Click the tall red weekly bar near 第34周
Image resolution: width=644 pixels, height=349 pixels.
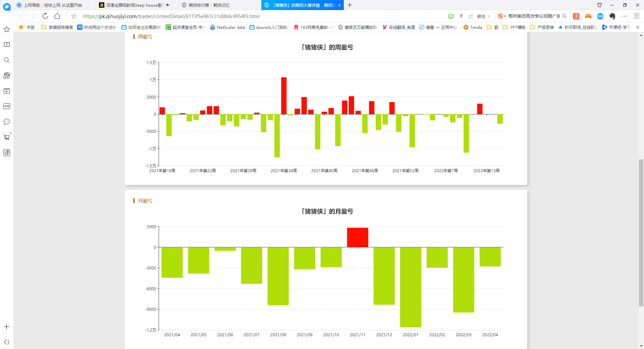(284, 96)
